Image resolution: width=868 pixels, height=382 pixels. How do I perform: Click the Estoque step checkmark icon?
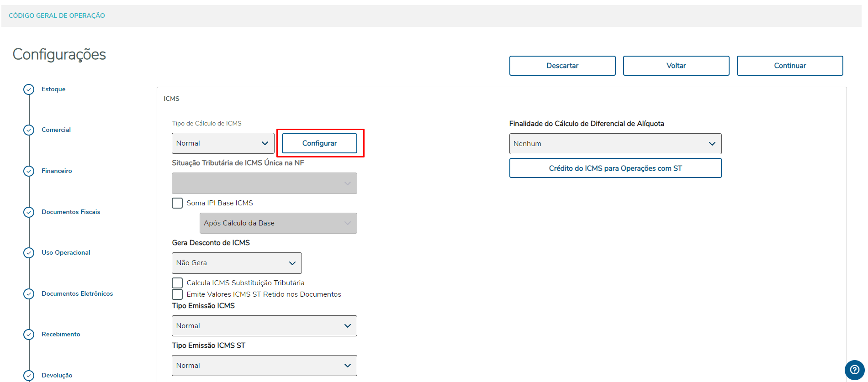click(x=29, y=89)
